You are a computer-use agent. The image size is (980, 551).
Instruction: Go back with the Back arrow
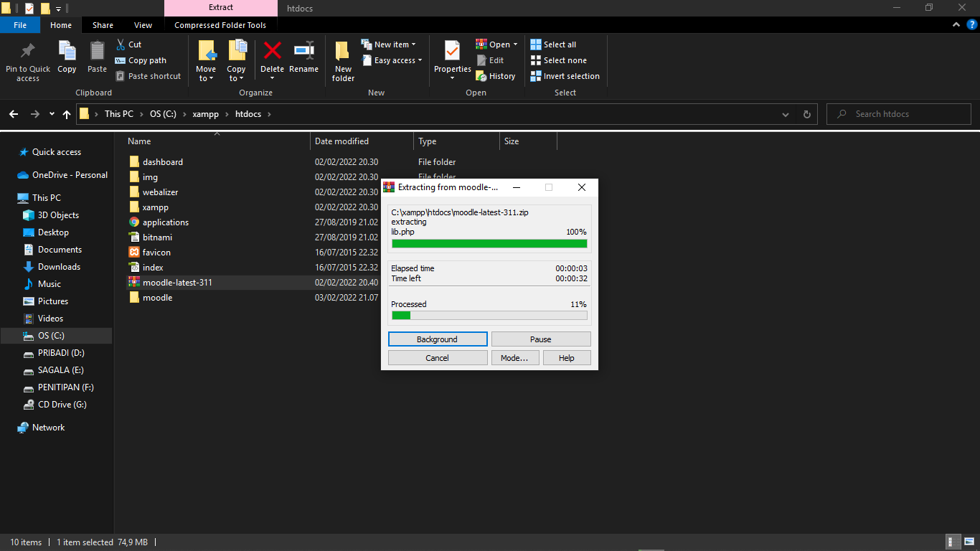(14, 114)
